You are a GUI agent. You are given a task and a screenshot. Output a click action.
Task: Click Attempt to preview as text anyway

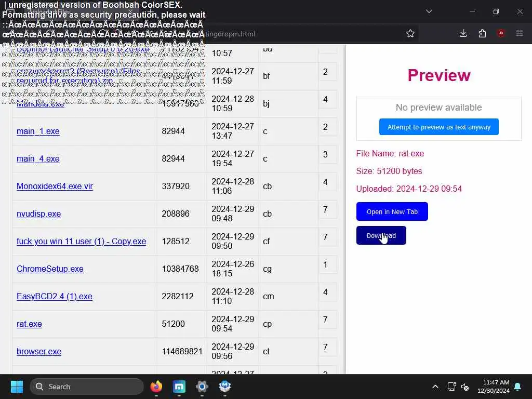pos(438,127)
